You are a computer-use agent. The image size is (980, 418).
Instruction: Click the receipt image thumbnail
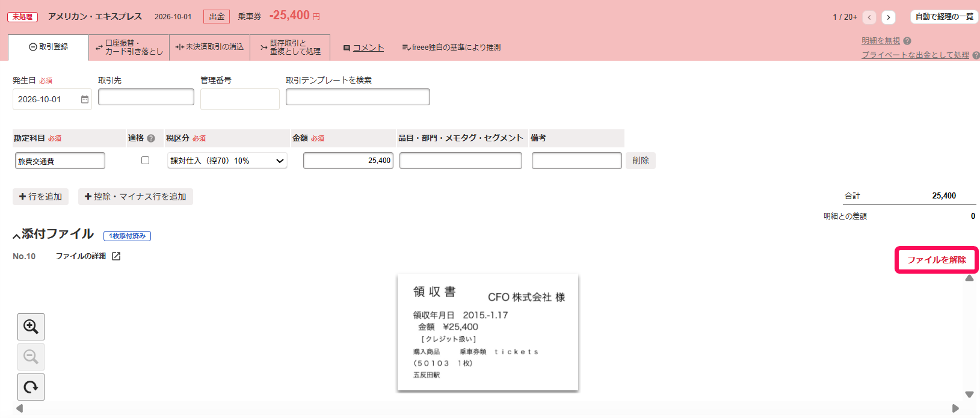click(x=488, y=333)
